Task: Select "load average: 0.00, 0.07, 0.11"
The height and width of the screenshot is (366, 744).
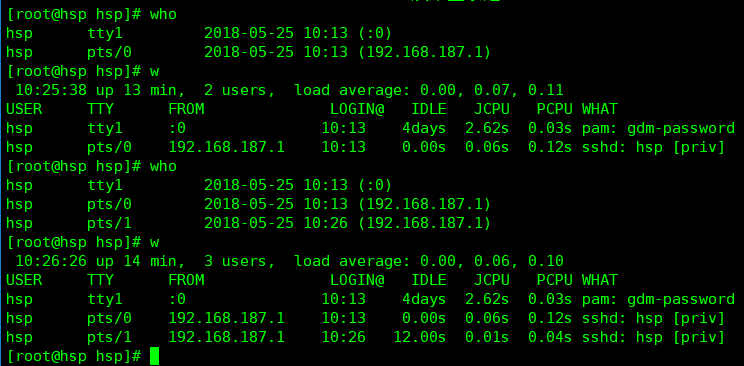Action: (429, 90)
